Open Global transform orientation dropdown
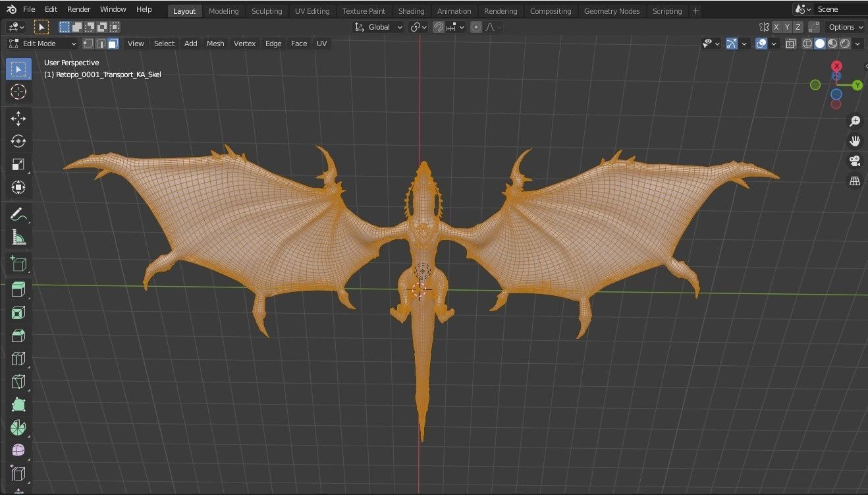Image resolution: width=868 pixels, height=495 pixels. tap(379, 27)
